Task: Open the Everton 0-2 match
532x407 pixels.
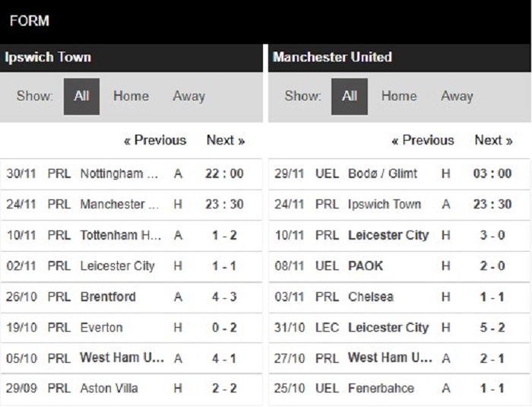Action: [131, 328]
